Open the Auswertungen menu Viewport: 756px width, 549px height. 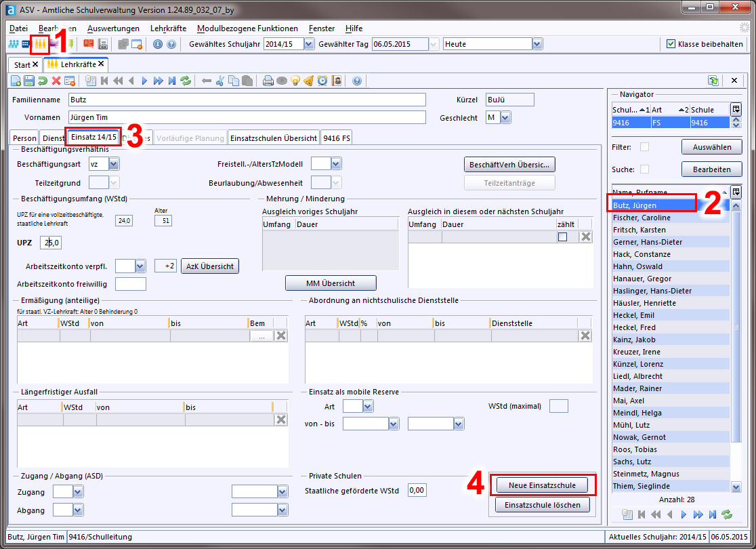(x=113, y=28)
